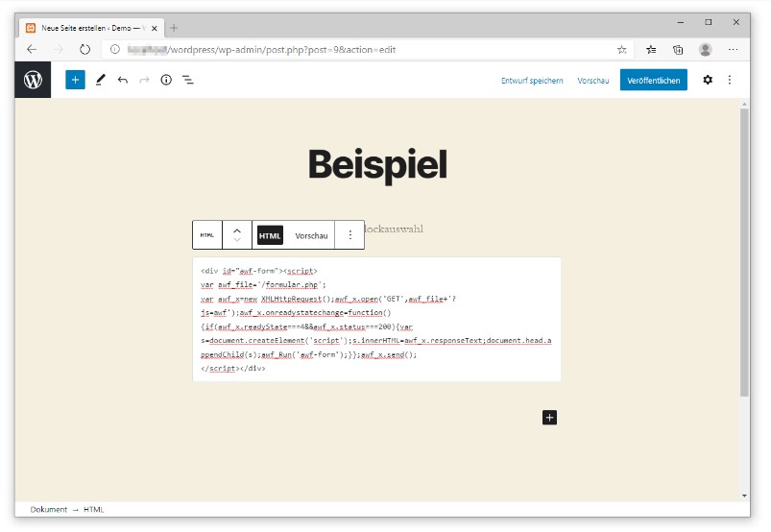View site information icon in address bar
771x532 pixels.
pos(114,49)
